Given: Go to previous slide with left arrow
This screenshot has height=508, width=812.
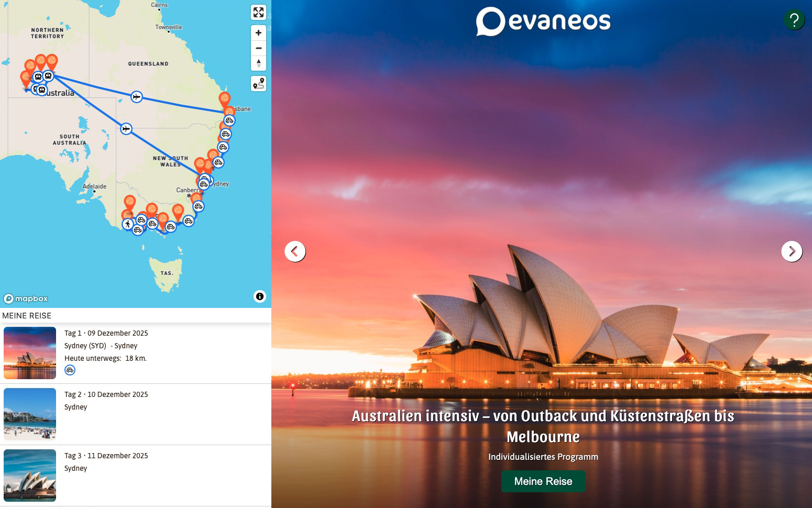Looking at the screenshot, I should 295,251.
